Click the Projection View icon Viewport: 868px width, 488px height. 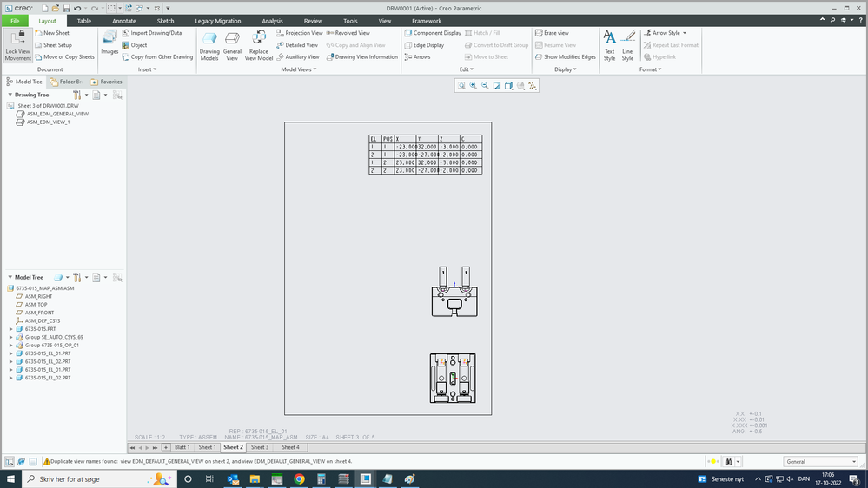(299, 33)
